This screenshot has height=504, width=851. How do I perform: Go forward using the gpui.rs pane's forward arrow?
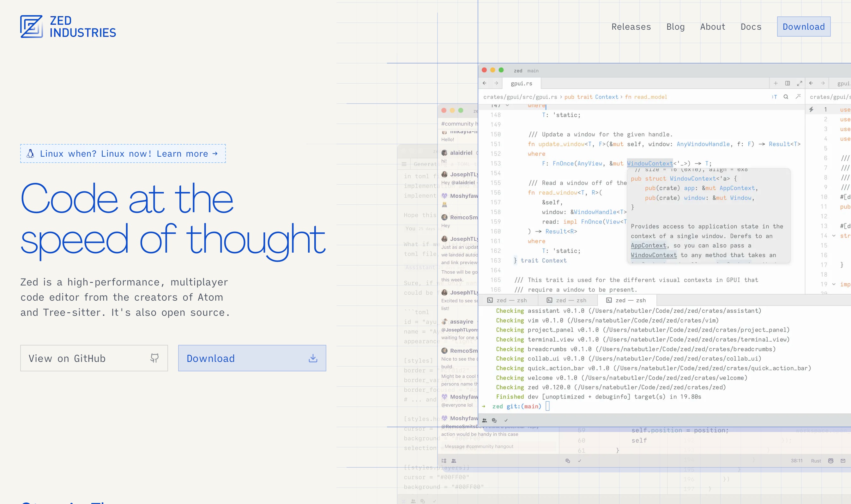tap(496, 83)
